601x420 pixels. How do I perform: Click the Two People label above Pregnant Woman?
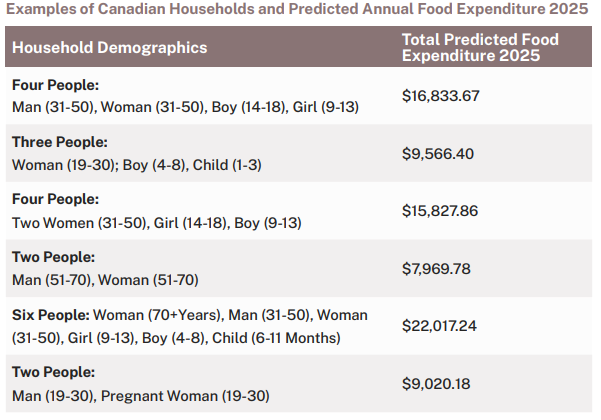(52, 372)
